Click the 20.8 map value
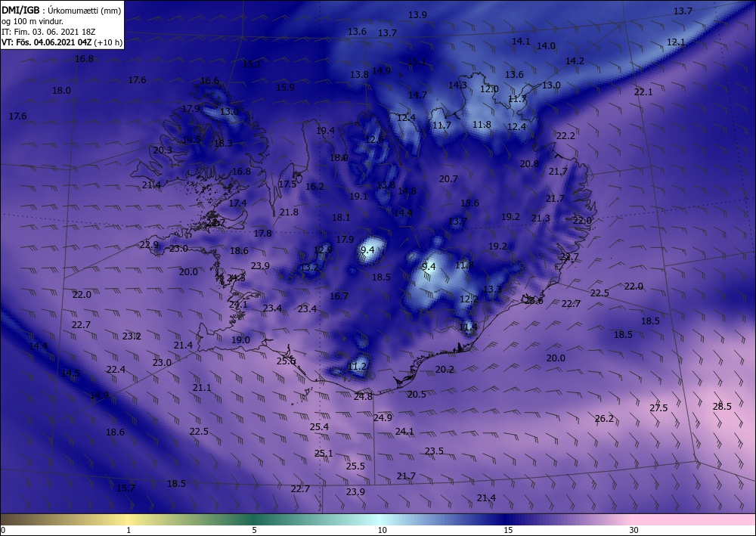Screen dimensions: 756x536 (x=529, y=164)
